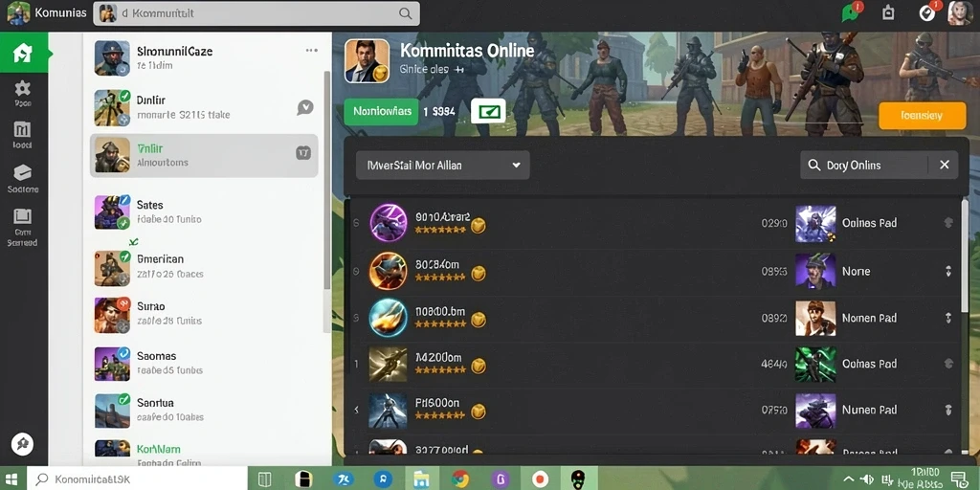Open the file explorer taskbar icon
980x490 pixels.
pos(421,479)
